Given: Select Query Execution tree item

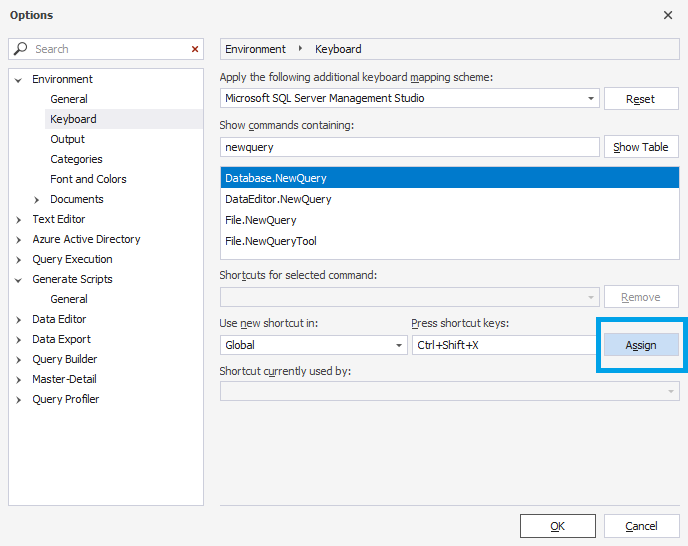Looking at the screenshot, I should [x=72, y=259].
